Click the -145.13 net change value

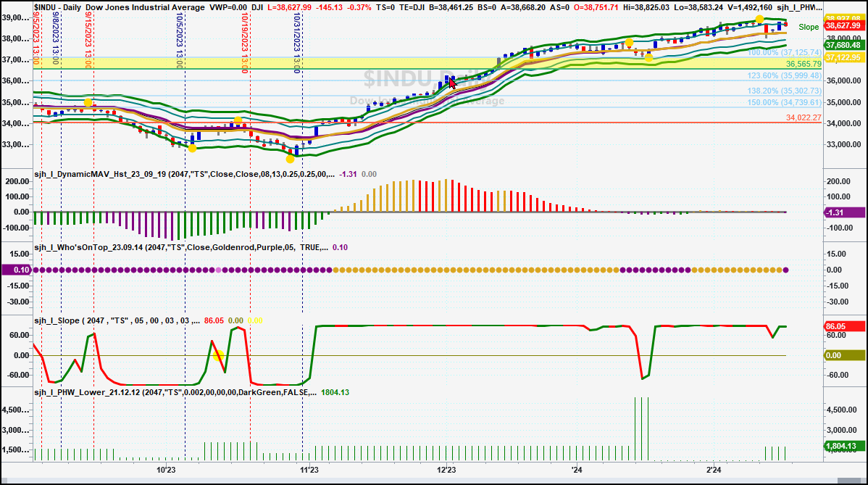pyautogui.click(x=330, y=8)
